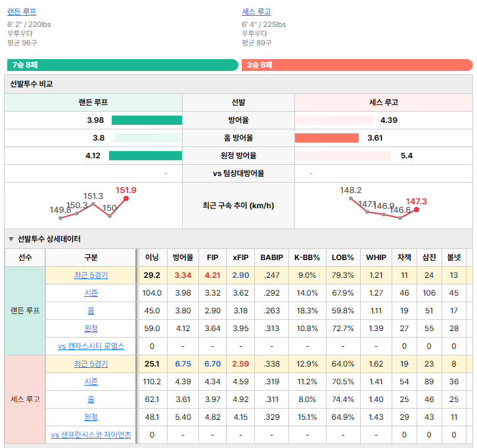477x448 pixels.
Task: Open the 세스 루고 player link at the top
Action: point(256,12)
